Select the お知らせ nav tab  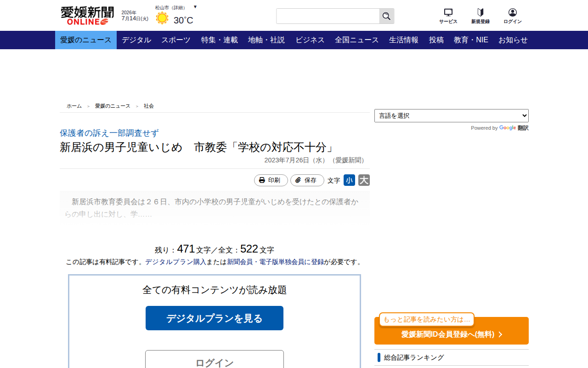(513, 40)
